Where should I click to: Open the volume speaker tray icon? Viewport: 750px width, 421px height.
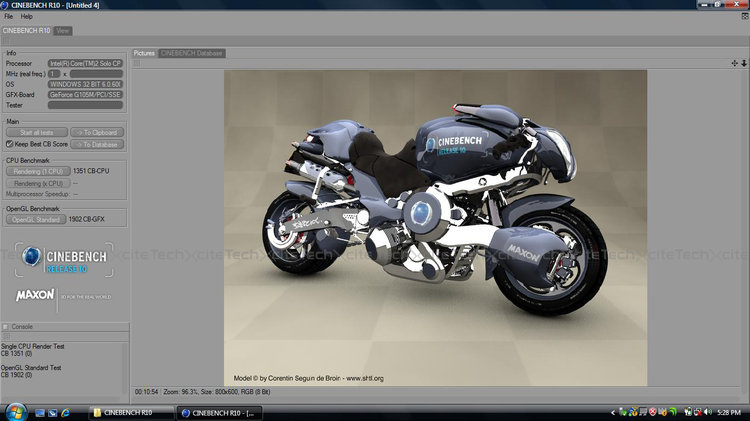pyautogui.click(x=707, y=412)
